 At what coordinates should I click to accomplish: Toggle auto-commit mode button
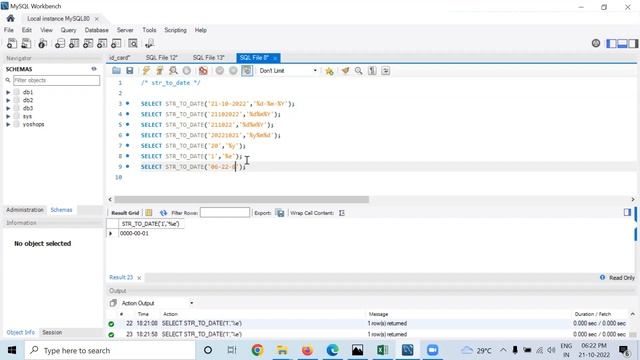pos(247,71)
